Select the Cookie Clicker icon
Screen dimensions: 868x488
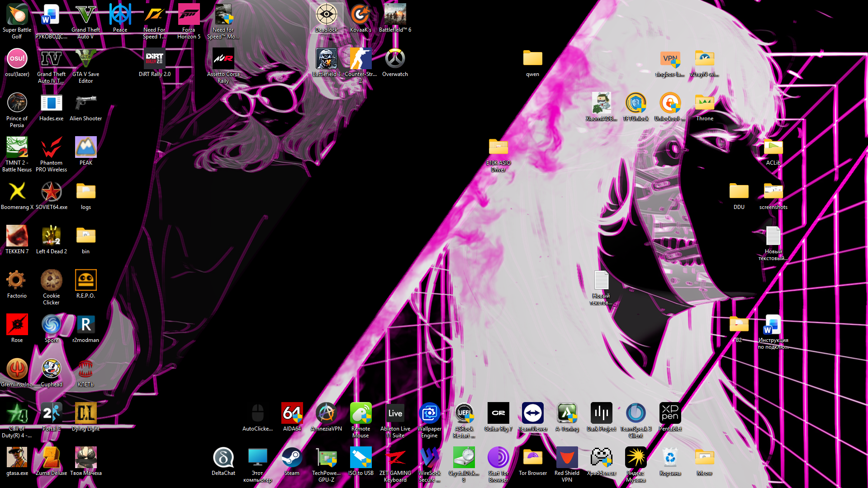tap(52, 287)
